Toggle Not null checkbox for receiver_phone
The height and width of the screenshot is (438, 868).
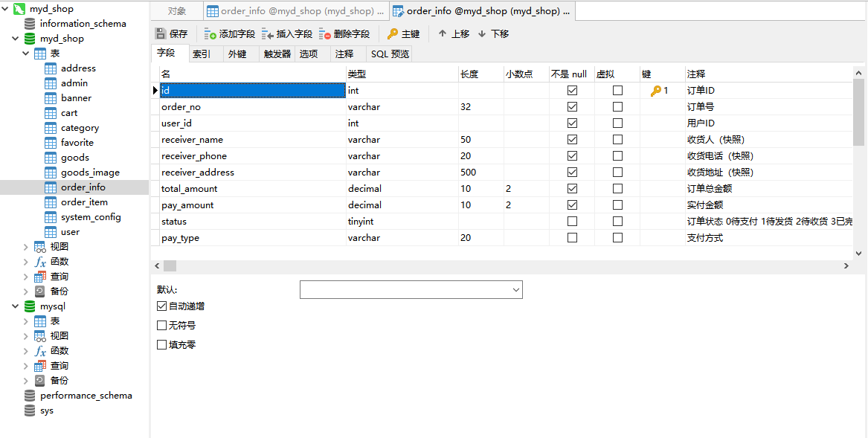tap(573, 156)
